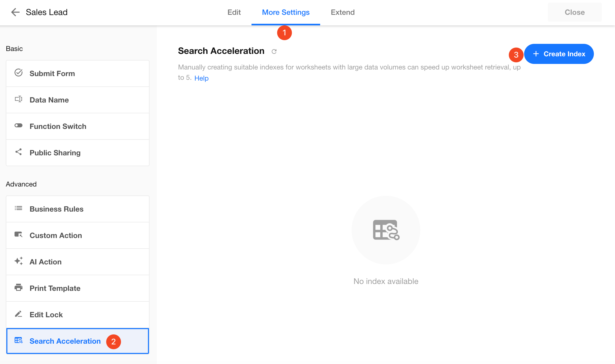Click the Sales Lead worksheet title
Image resolution: width=615 pixels, height=364 pixels.
click(47, 12)
